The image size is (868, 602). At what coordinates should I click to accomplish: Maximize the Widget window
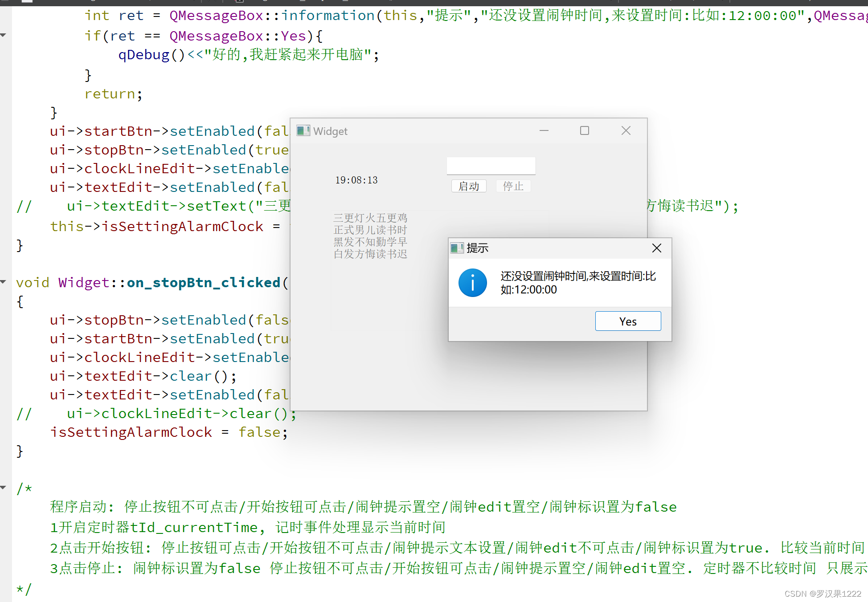pyautogui.click(x=584, y=131)
